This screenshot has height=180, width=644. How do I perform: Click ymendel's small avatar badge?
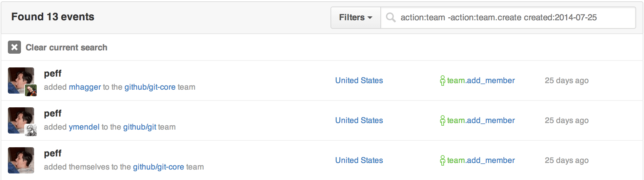pyautogui.click(x=31, y=130)
